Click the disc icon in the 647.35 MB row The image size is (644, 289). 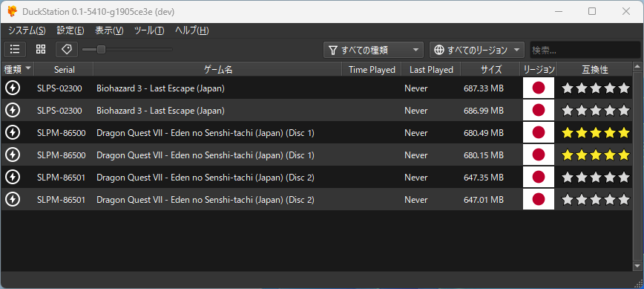[13, 177]
